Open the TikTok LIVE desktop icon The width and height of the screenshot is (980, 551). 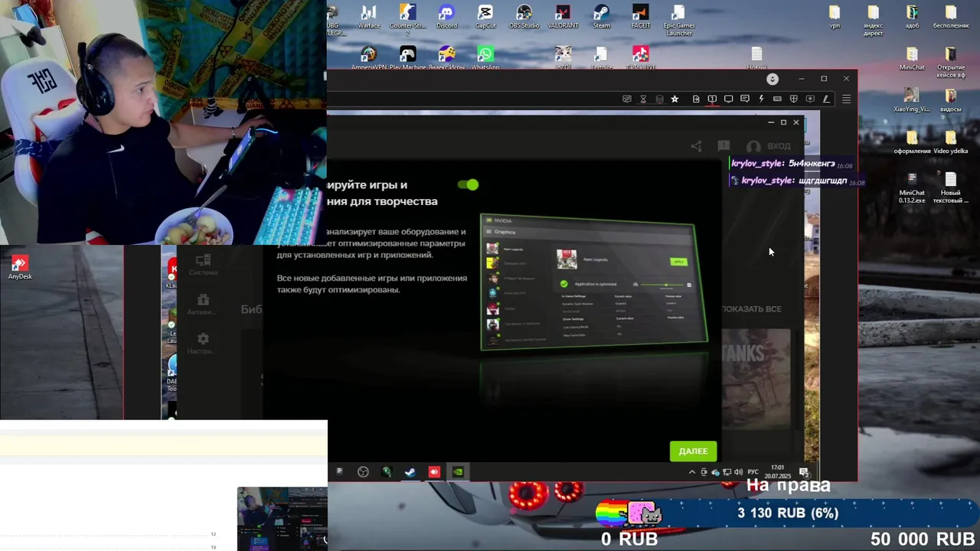tap(641, 58)
